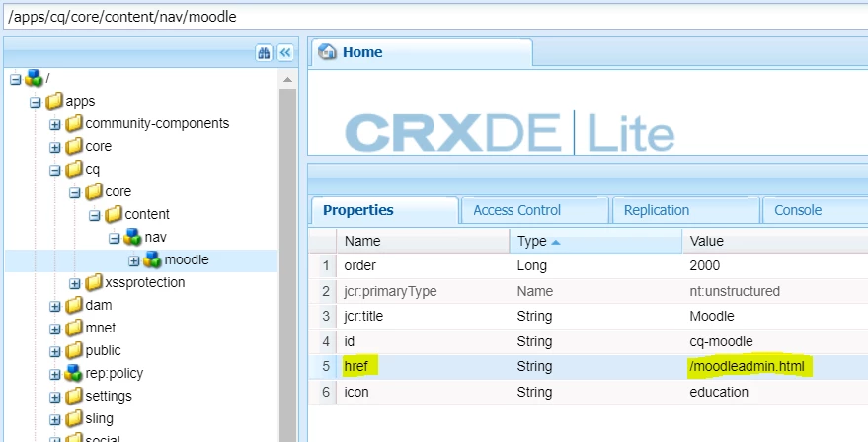Collapse the content folder

tap(95, 216)
